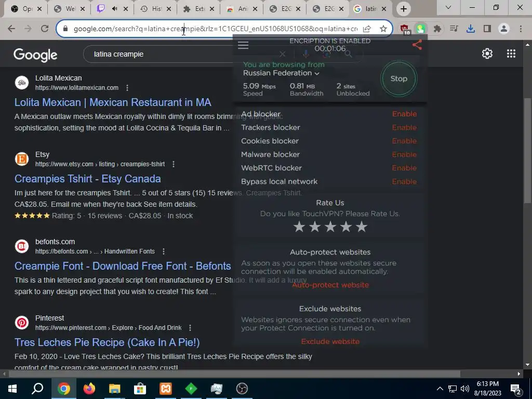Enable the Trackers blocker
This screenshot has width=532, height=399.
point(404,128)
